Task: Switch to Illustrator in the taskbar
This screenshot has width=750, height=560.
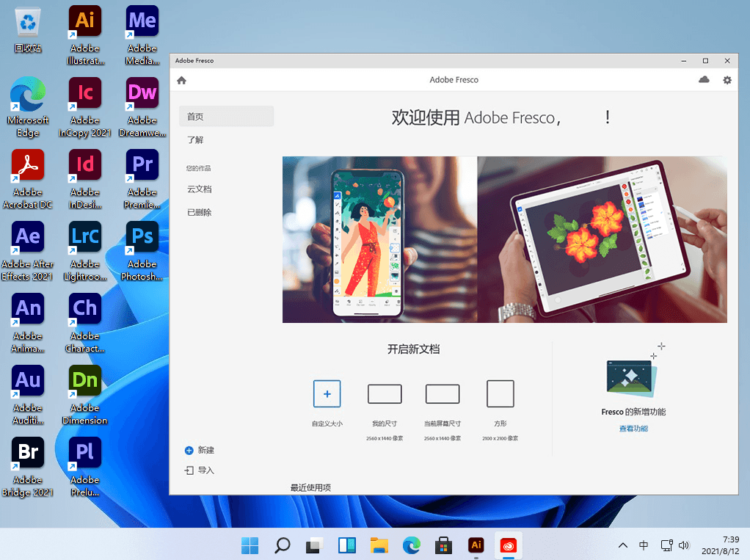Action: pos(476,545)
